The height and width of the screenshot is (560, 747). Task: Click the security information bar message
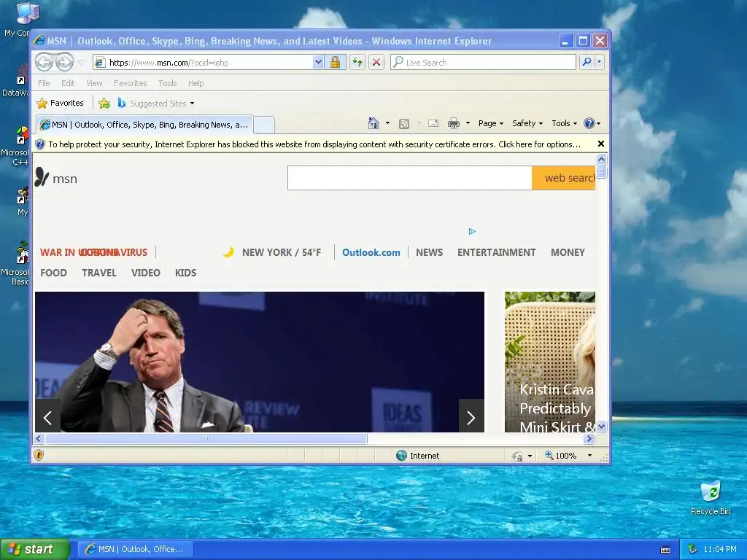point(314,144)
